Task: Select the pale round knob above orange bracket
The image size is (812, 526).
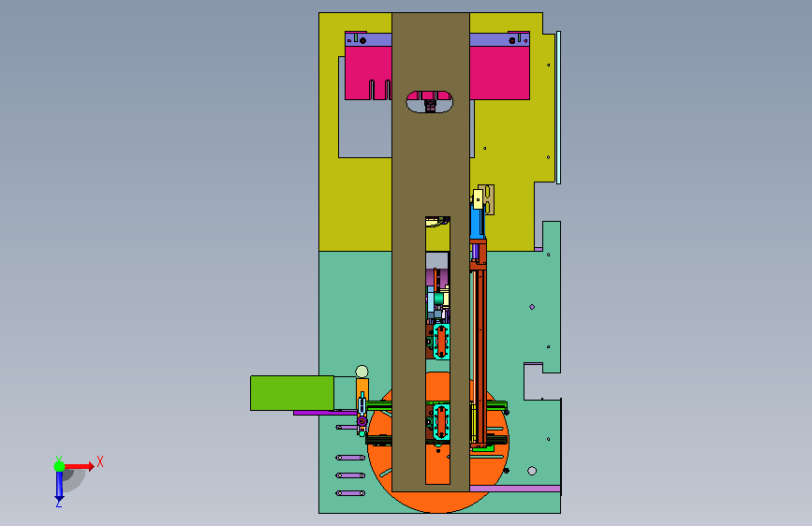Action: [362, 372]
